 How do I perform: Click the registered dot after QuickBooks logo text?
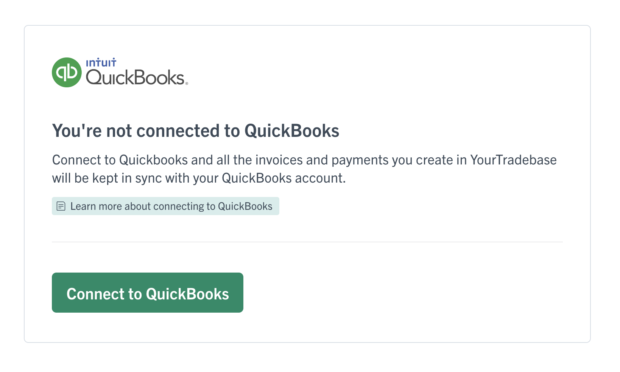click(187, 83)
